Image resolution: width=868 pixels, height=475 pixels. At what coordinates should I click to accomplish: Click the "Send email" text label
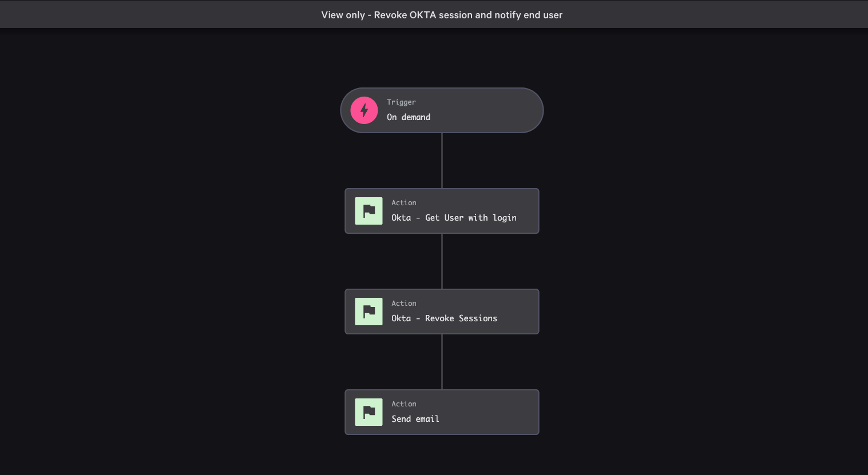click(415, 419)
